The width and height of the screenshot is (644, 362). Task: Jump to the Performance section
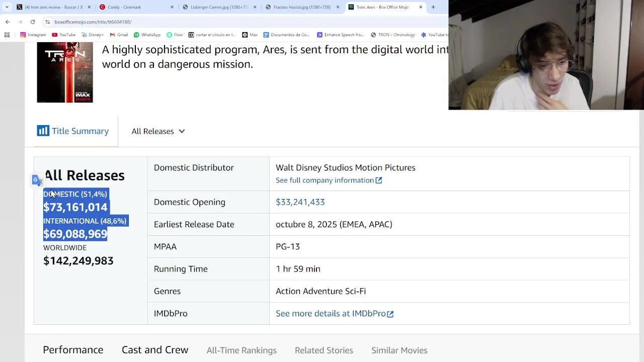pos(73,350)
